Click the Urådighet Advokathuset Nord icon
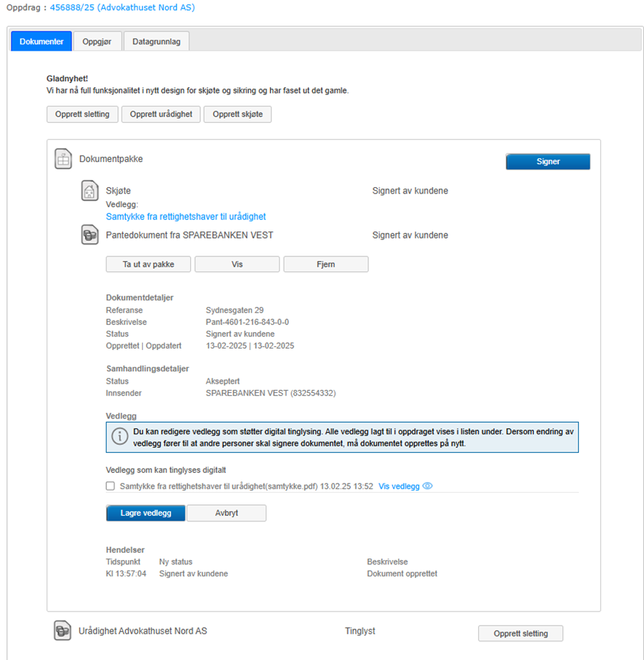The height and width of the screenshot is (660, 644). 62,631
